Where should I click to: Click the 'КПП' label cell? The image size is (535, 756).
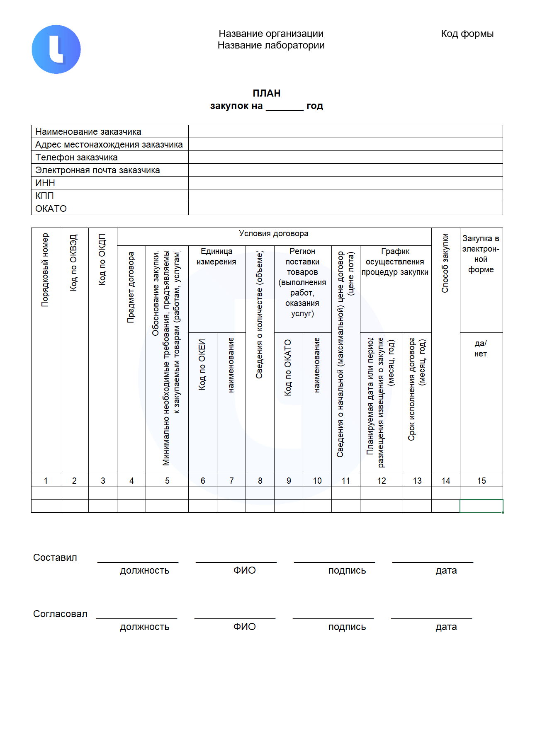tap(110, 196)
